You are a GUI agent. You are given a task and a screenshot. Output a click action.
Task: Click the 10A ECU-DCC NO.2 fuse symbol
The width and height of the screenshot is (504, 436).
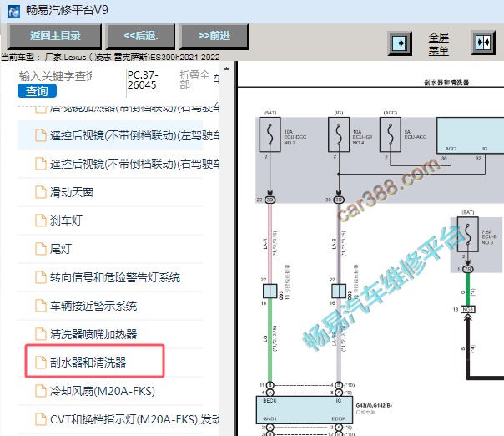(x=270, y=134)
